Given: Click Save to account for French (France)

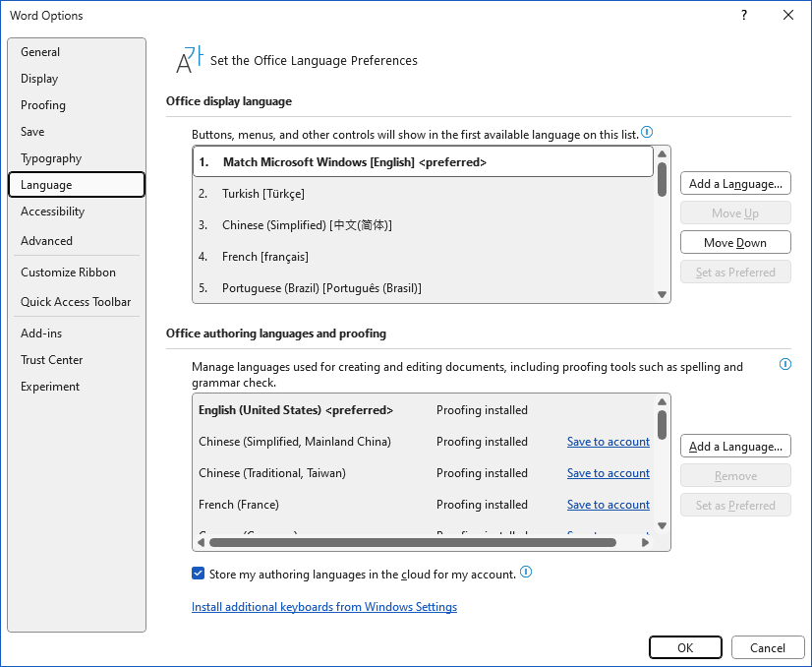Looking at the screenshot, I should tap(608, 505).
